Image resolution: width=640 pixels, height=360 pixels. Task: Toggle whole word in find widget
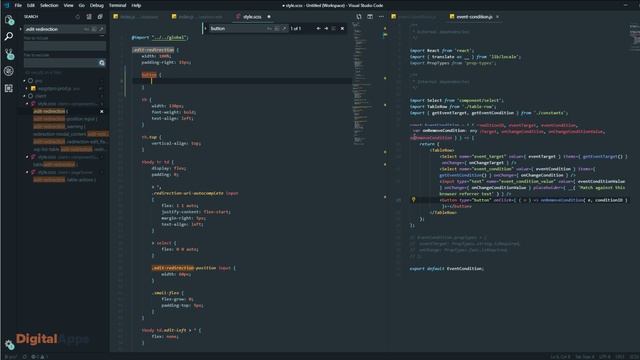coord(277,29)
